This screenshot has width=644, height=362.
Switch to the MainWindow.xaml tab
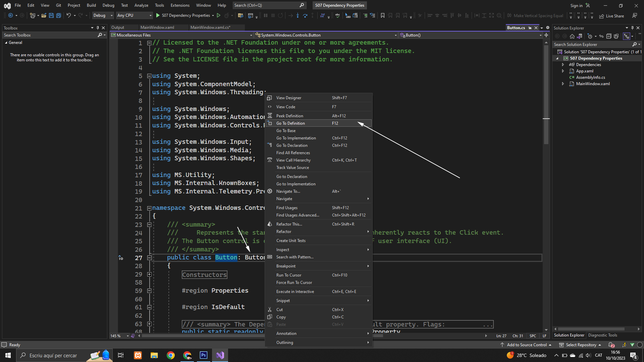157,27
